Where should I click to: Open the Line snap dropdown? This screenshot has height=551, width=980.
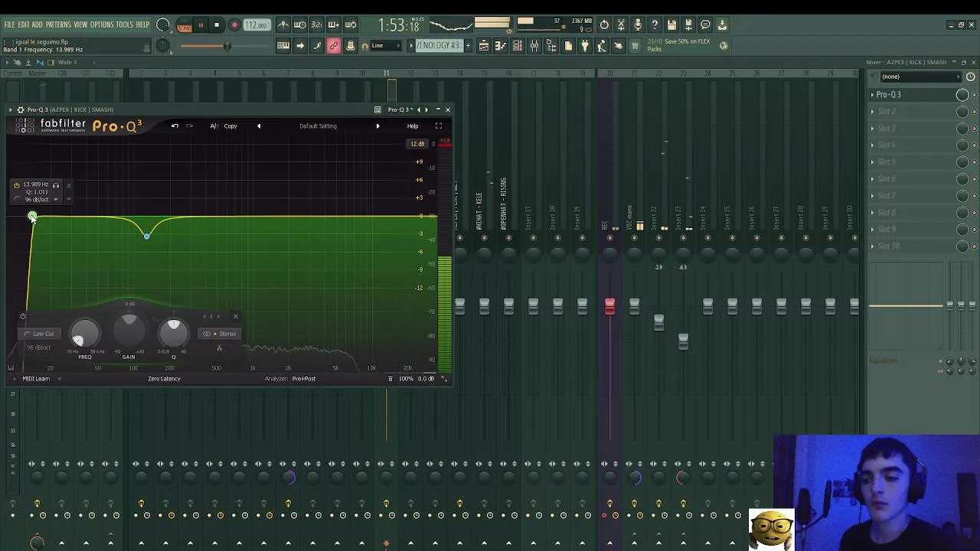[x=387, y=46]
